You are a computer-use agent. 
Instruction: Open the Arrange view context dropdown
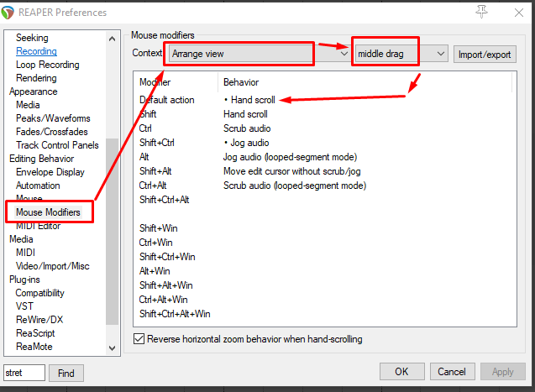[x=259, y=54]
